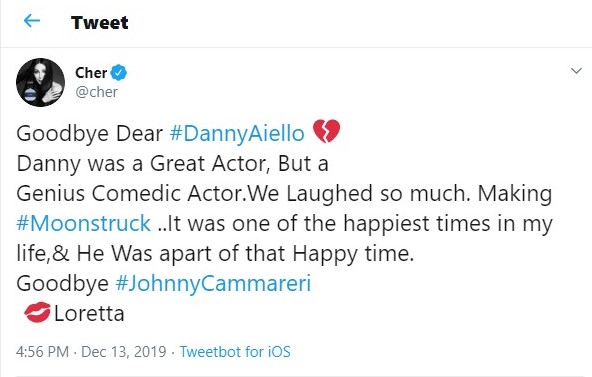Screen dimensions: 592x377
Task: Click the 'He Was apart of that' line
Action: tap(181, 254)
